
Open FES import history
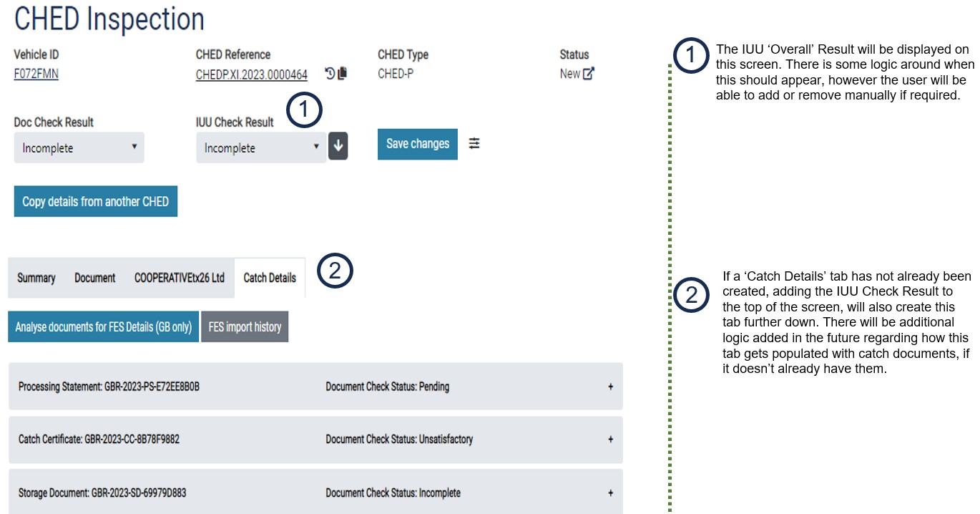click(245, 327)
